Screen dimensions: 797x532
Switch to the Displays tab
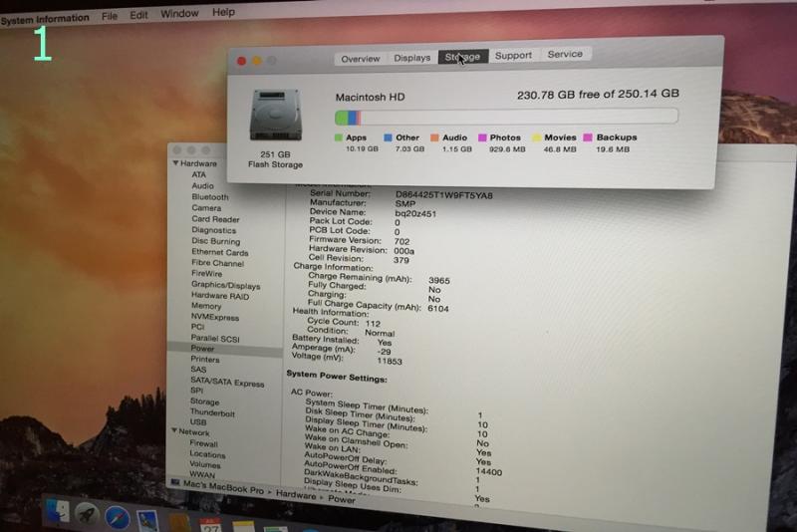(412, 58)
